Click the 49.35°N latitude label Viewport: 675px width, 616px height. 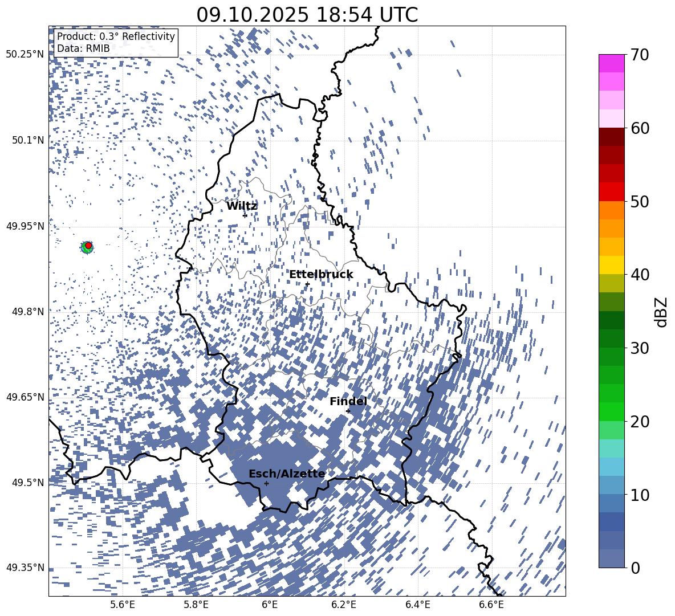(25, 568)
